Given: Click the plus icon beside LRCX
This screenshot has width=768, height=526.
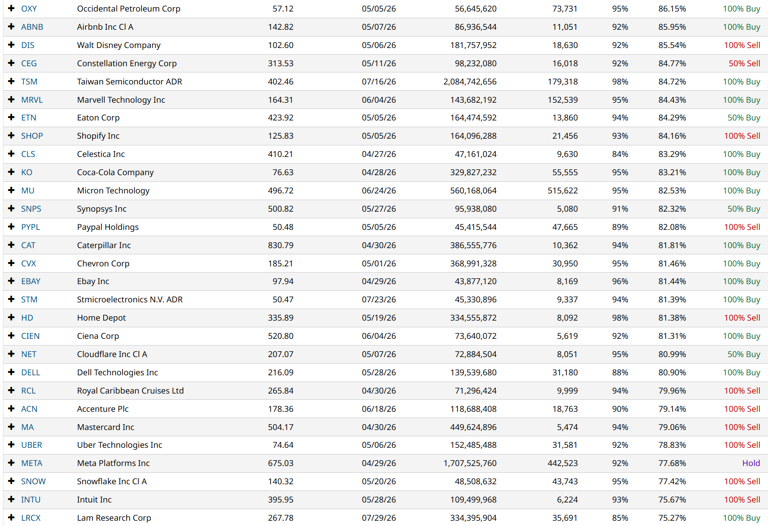Looking at the screenshot, I should pos(11,518).
